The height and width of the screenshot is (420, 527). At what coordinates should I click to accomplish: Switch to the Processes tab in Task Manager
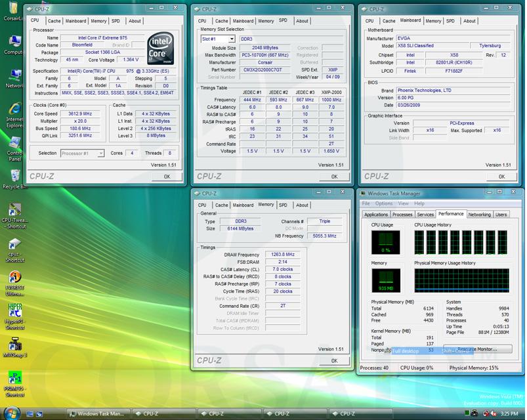[x=402, y=215]
